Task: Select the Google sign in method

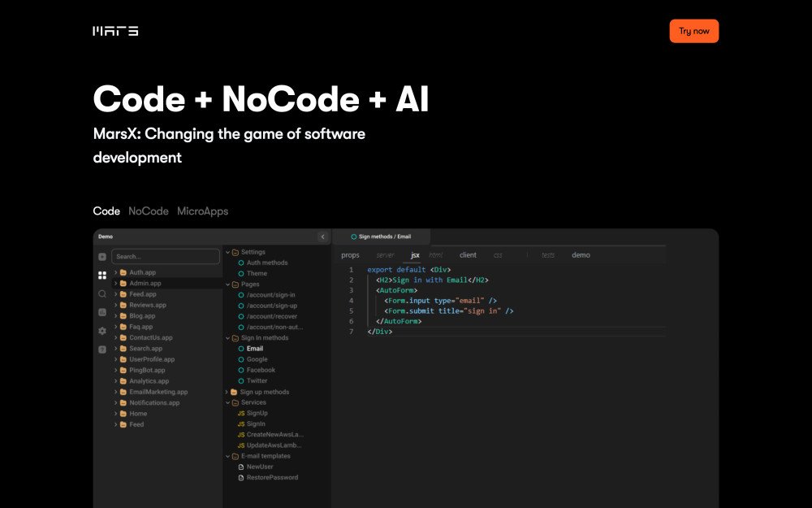Action: (257, 359)
